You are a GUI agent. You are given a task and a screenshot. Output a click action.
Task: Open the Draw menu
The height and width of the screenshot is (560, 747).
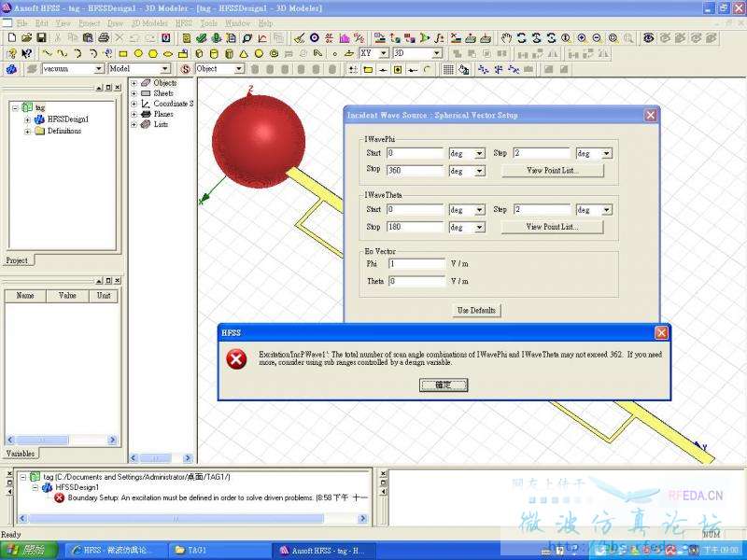pyautogui.click(x=115, y=22)
